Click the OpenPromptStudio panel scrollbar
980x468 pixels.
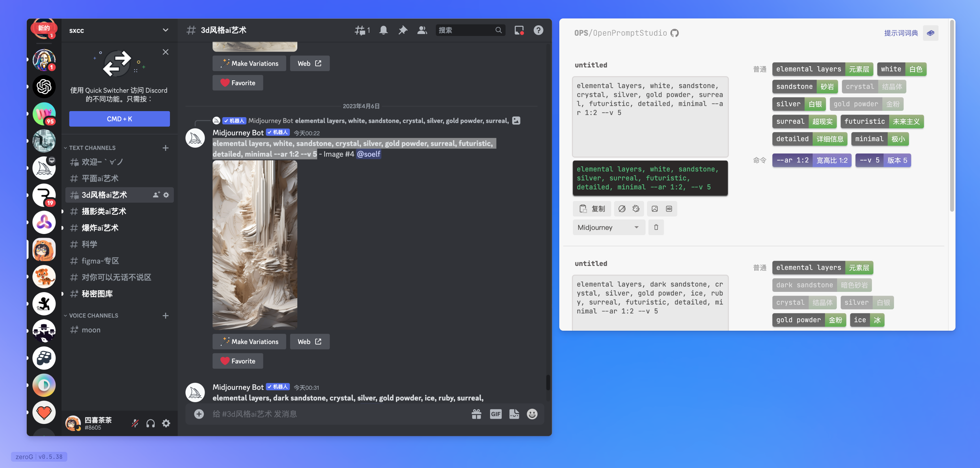tap(952, 114)
